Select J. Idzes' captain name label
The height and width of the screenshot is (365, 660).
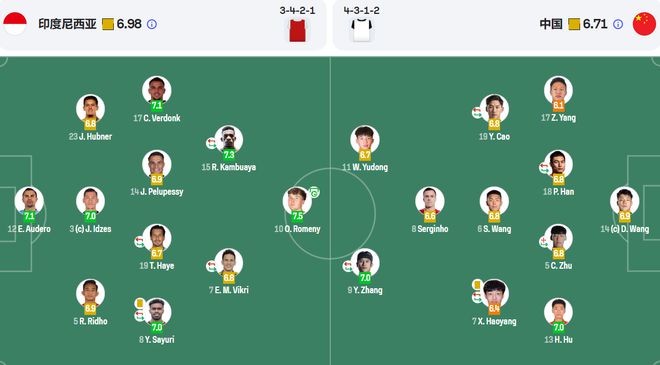tap(90, 229)
